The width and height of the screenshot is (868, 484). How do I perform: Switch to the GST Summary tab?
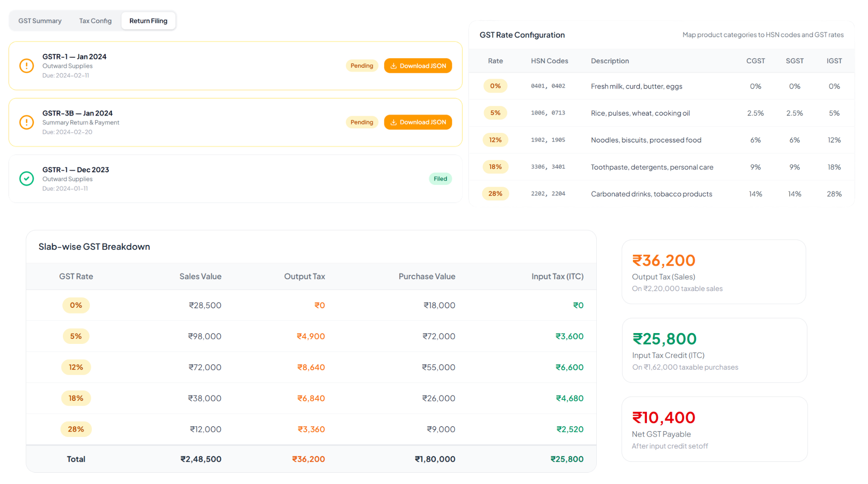(40, 21)
